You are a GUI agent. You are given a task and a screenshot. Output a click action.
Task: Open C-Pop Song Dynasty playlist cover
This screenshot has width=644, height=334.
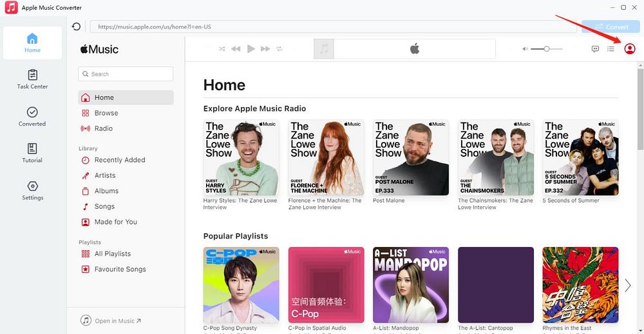(241, 284)
